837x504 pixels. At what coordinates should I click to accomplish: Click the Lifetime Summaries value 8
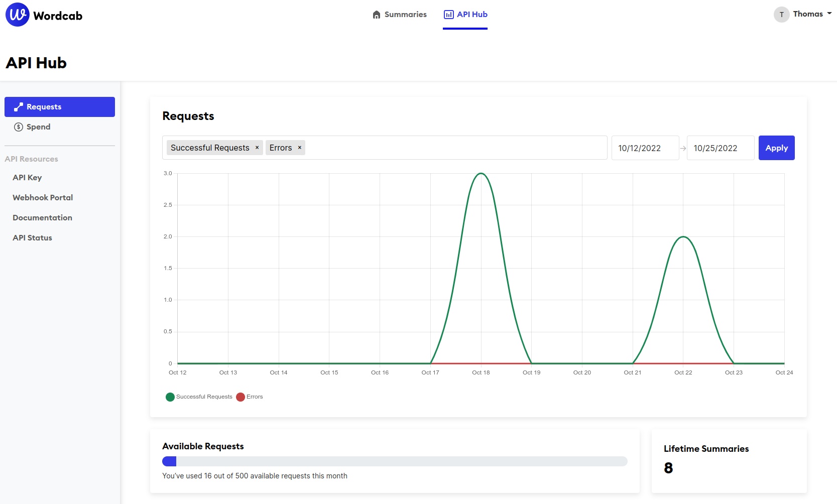tap(668, 468)
